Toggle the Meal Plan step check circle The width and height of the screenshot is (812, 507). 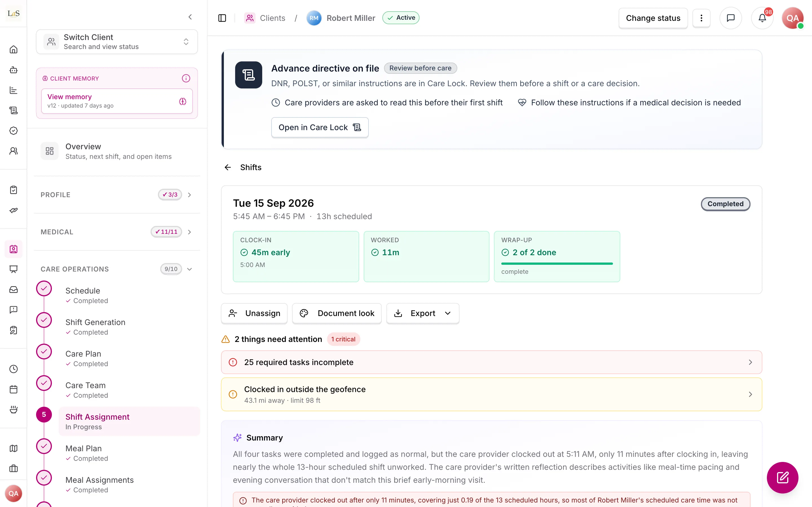44,446
